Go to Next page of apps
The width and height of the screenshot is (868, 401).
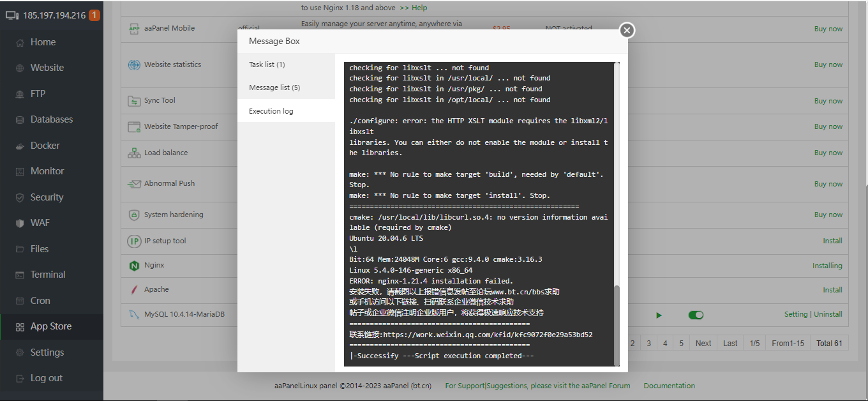703,344
